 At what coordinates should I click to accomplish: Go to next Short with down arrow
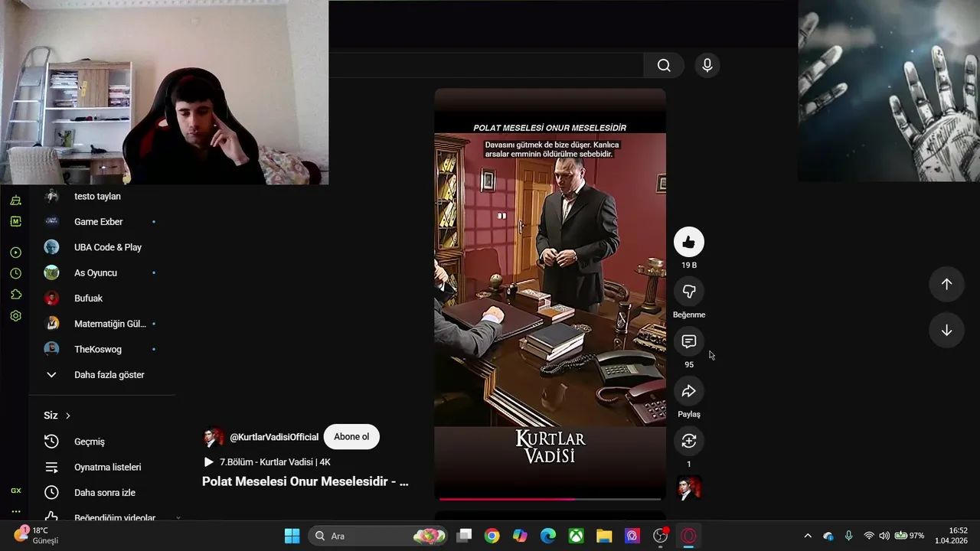click(x=946, y=331)
